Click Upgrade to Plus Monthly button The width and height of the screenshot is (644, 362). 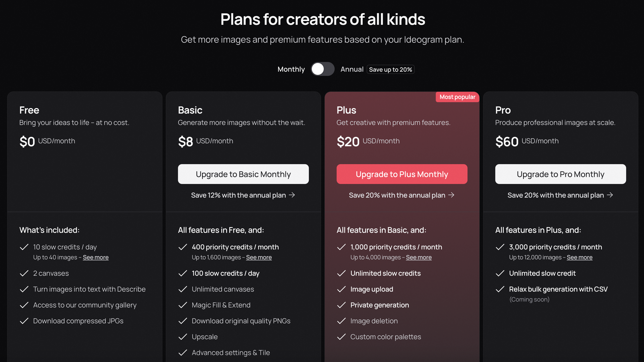click(x=402, y=174)
